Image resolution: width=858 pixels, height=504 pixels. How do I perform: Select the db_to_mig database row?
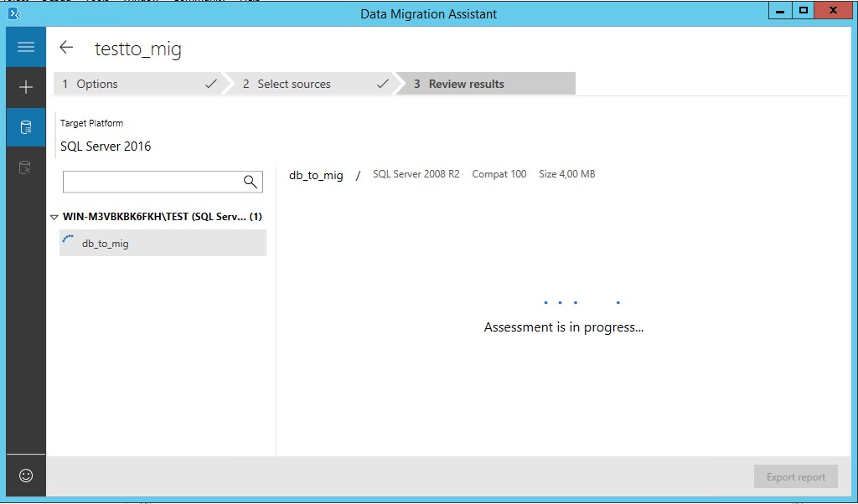pos(163,243)
